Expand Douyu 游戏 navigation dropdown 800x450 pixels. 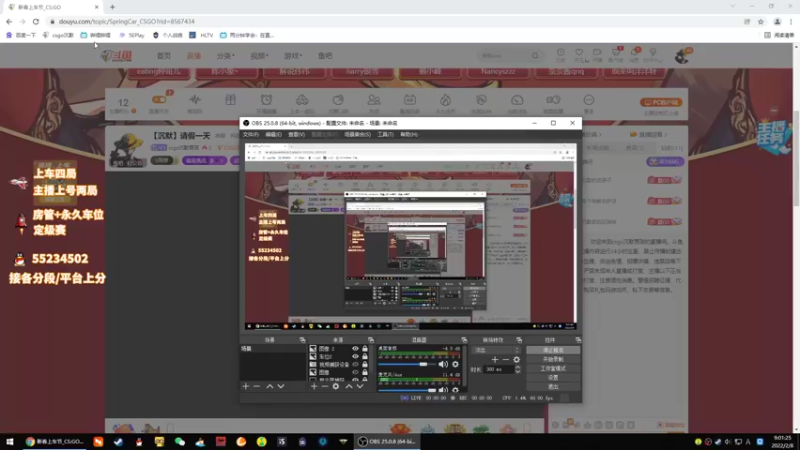[x=293, y=56]
